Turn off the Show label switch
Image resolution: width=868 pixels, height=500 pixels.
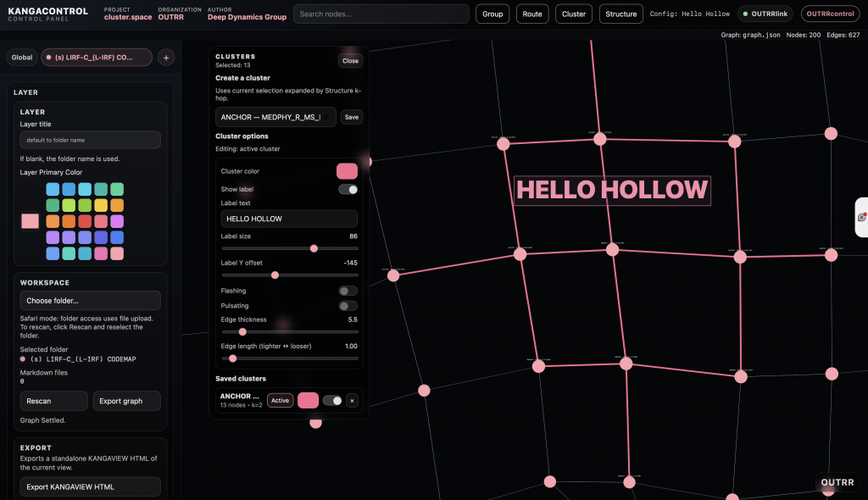coord(348,190)
